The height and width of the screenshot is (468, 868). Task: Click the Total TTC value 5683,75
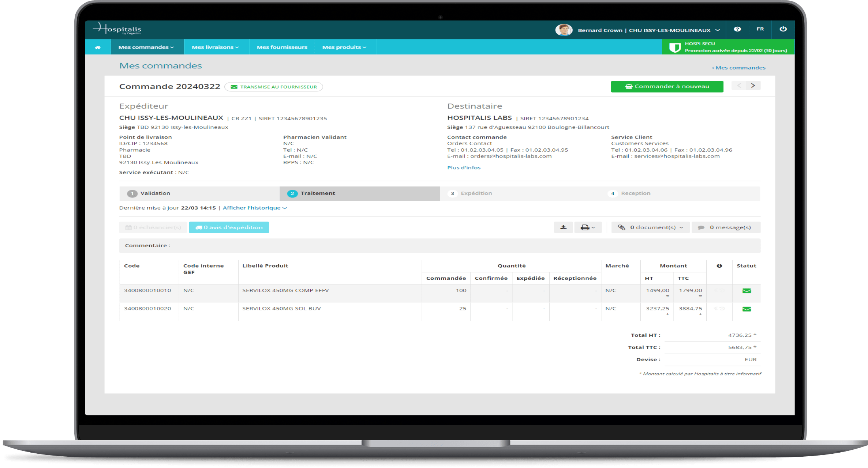click(x=740, y=347)
